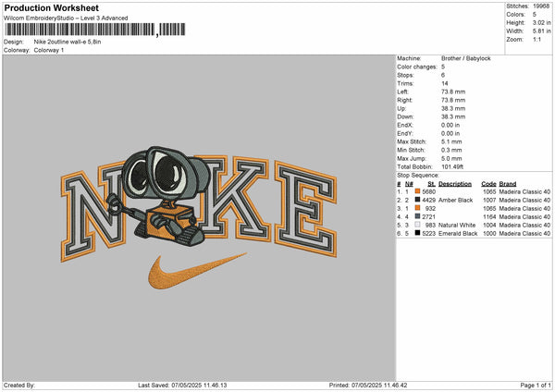The image size is (555, 392).
Task: Click the Emerald Black color swatch
Action: (418, 233)
